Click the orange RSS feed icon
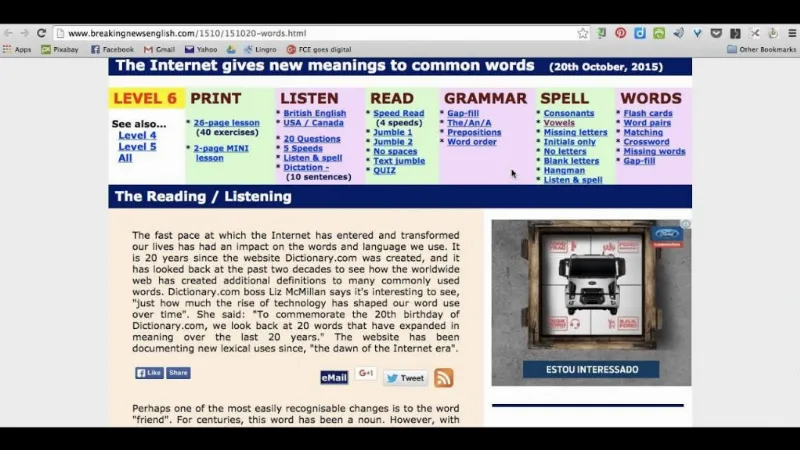Screen dimensions: 800x450 (x=443, y=378)
